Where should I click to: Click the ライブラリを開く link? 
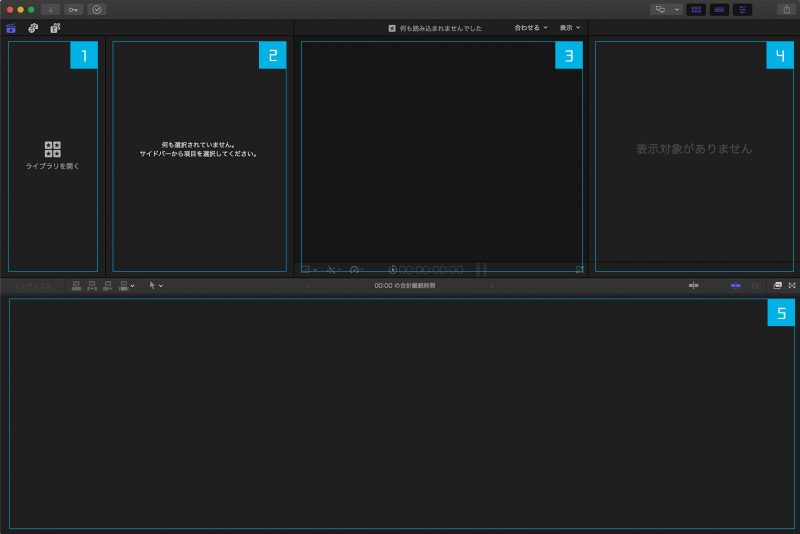coord(53,166)
